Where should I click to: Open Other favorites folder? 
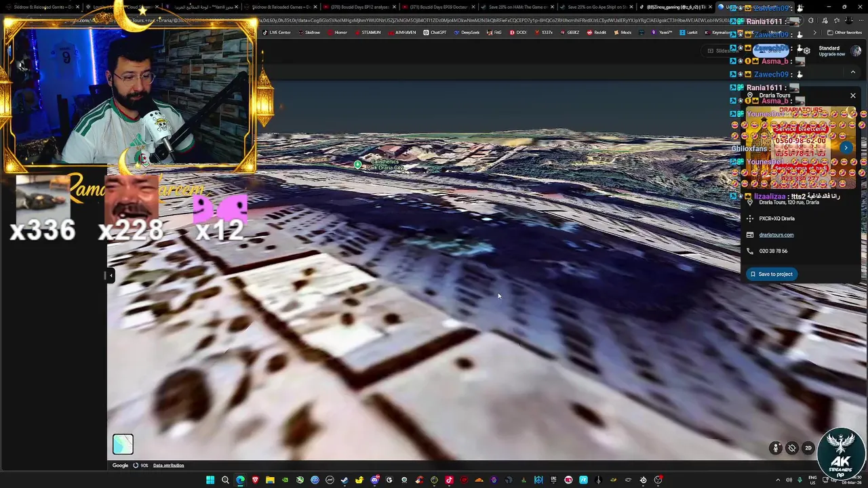coord(844,33)
